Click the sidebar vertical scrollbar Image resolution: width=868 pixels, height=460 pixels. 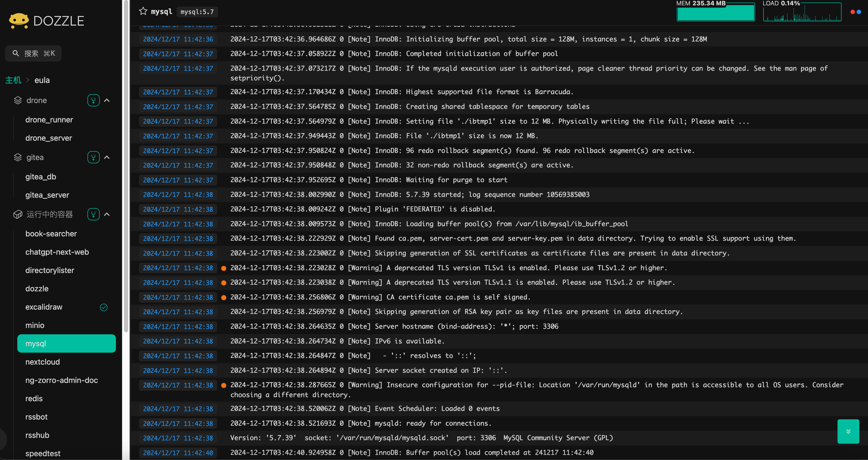tap(126, 165)
